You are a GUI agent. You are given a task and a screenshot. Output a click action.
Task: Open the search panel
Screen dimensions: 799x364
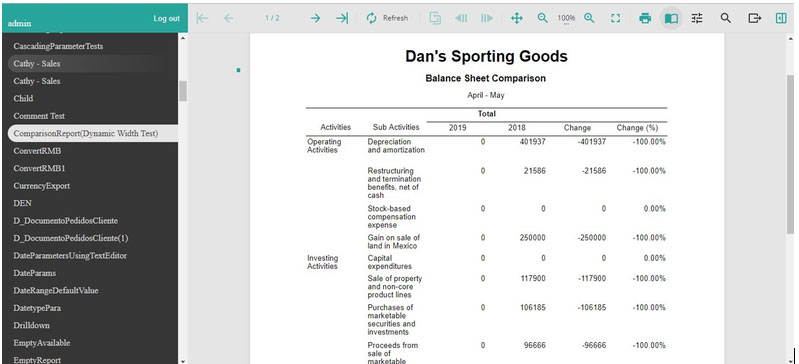(726, 18)
